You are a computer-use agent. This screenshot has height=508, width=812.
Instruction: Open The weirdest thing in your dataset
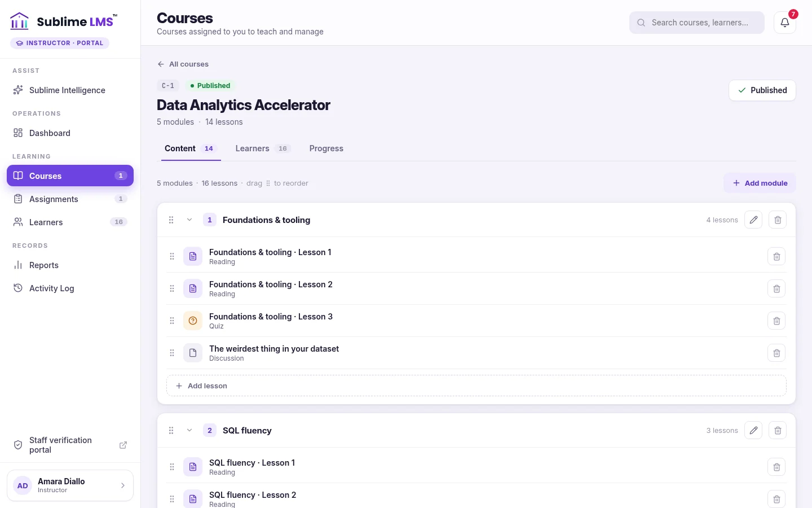pos(274,349)
